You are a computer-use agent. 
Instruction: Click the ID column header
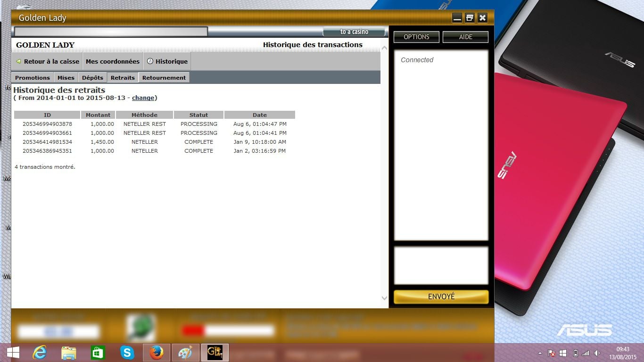click(x=47, y=115)
